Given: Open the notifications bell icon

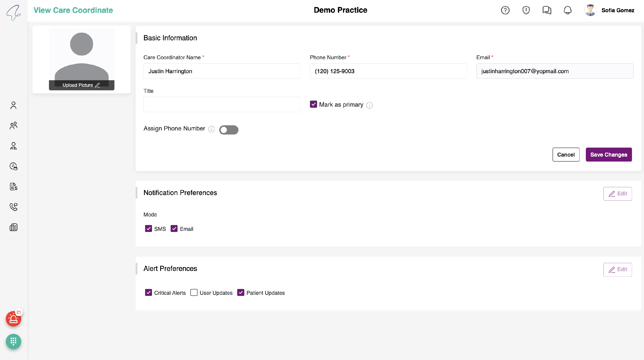Looking at the screenshot, I should coord(568,10).
